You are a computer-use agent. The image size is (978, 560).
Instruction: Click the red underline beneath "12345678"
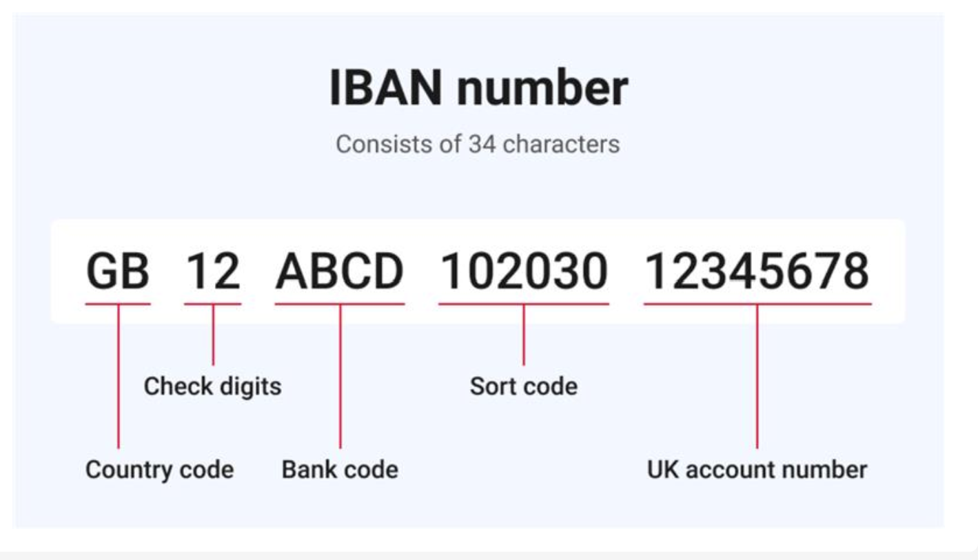point(757,304)
